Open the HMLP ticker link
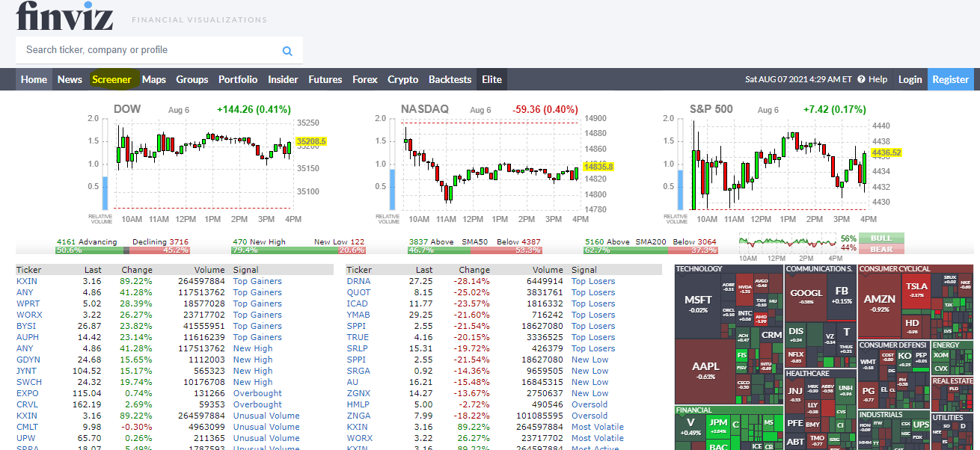 (359, 404)
